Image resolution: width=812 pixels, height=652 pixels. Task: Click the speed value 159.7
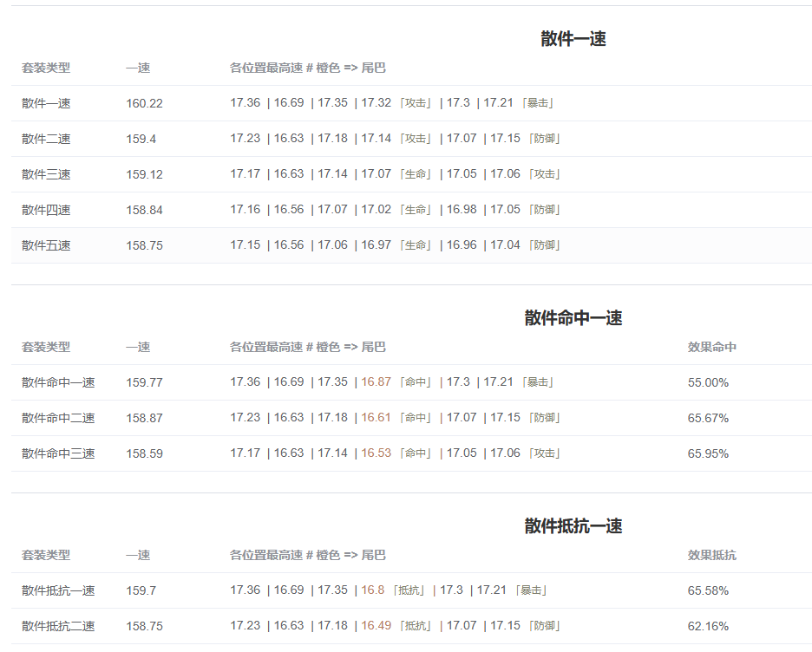[x=141, y=590]
